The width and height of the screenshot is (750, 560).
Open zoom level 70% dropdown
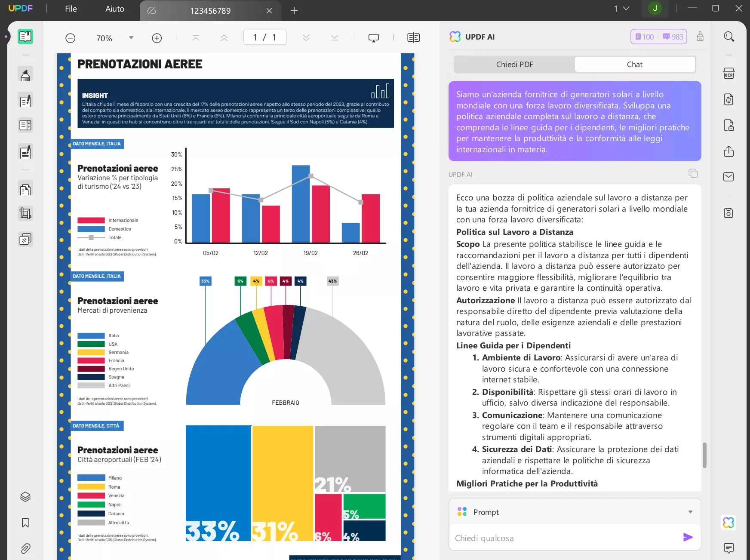coord(131,38)
